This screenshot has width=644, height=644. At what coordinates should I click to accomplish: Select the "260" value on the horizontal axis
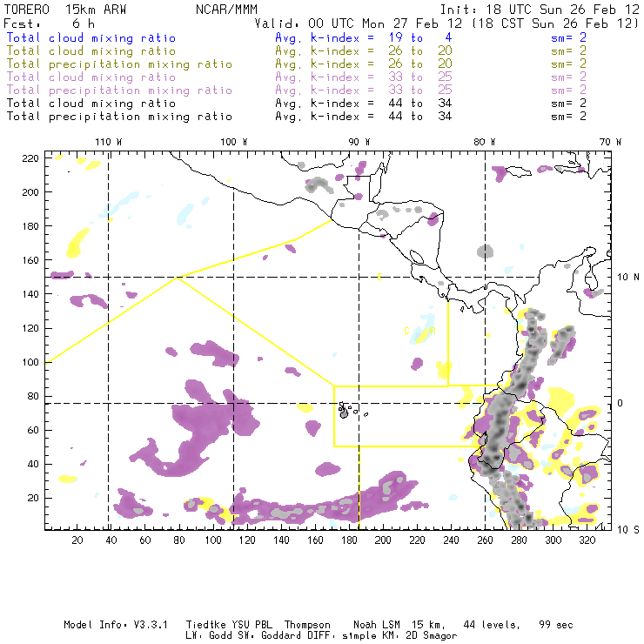(x=485, y=540)
